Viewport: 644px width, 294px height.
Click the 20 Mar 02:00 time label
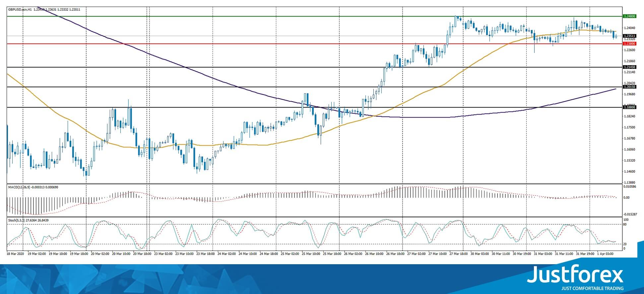[x=100, y=254]
